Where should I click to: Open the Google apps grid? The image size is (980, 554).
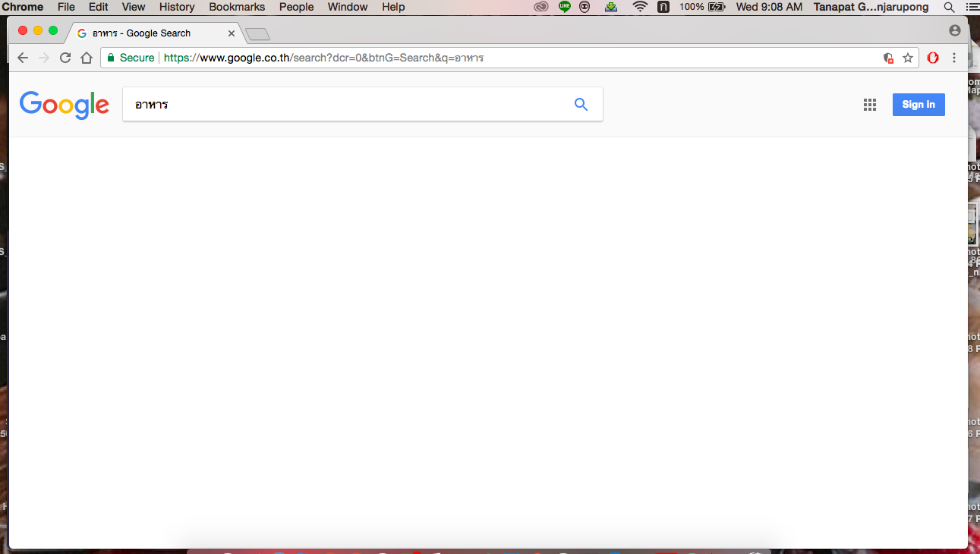click(x=870, y=105)
